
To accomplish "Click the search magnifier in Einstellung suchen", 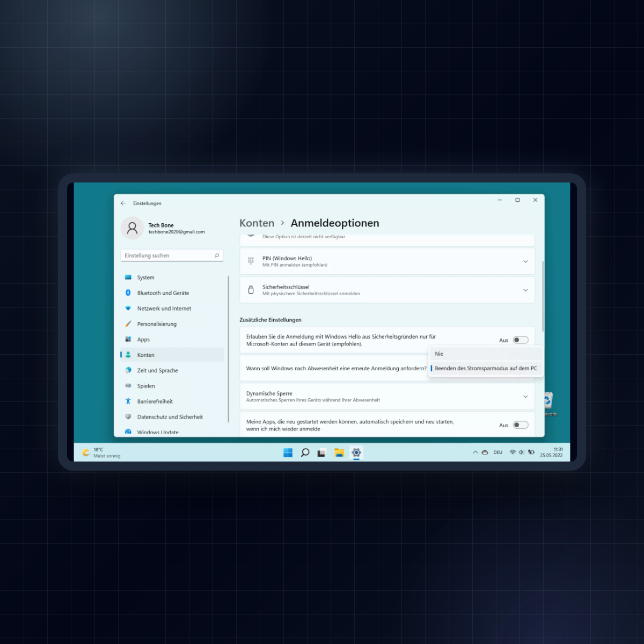I will click(x=217, y=255).
